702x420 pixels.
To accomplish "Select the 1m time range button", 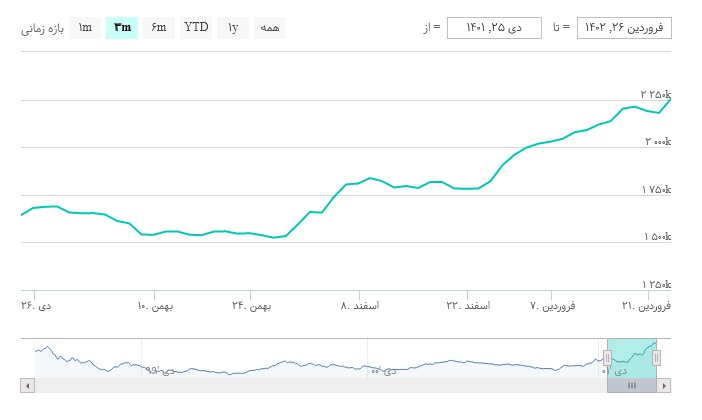I will [x=85, y=27].
